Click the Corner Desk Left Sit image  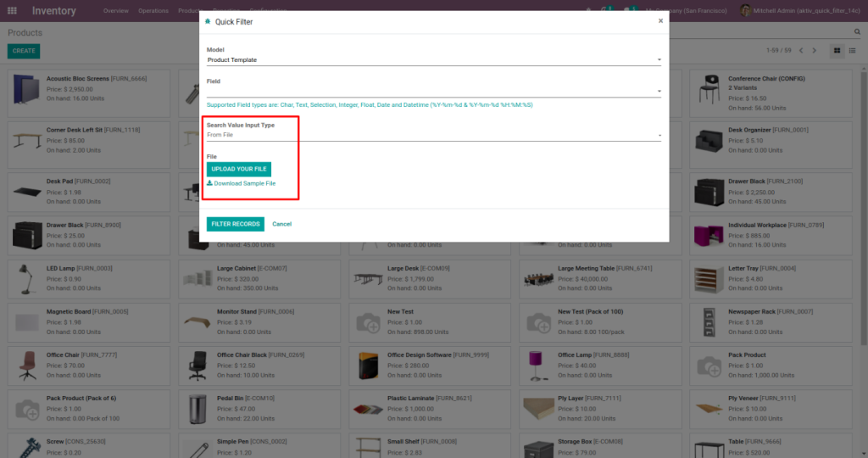26,141
